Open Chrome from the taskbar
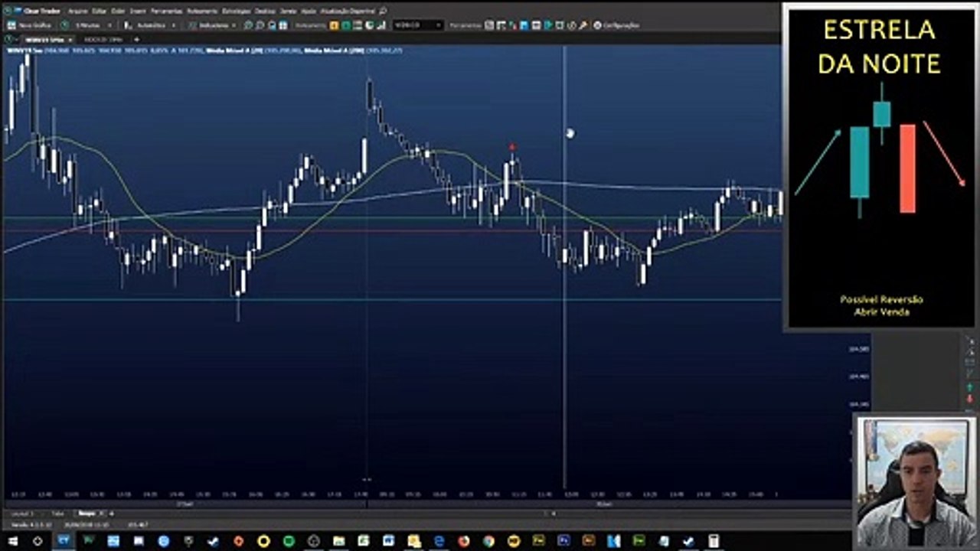980x551 pixels. pyautogui.click(x=488, y=541)
